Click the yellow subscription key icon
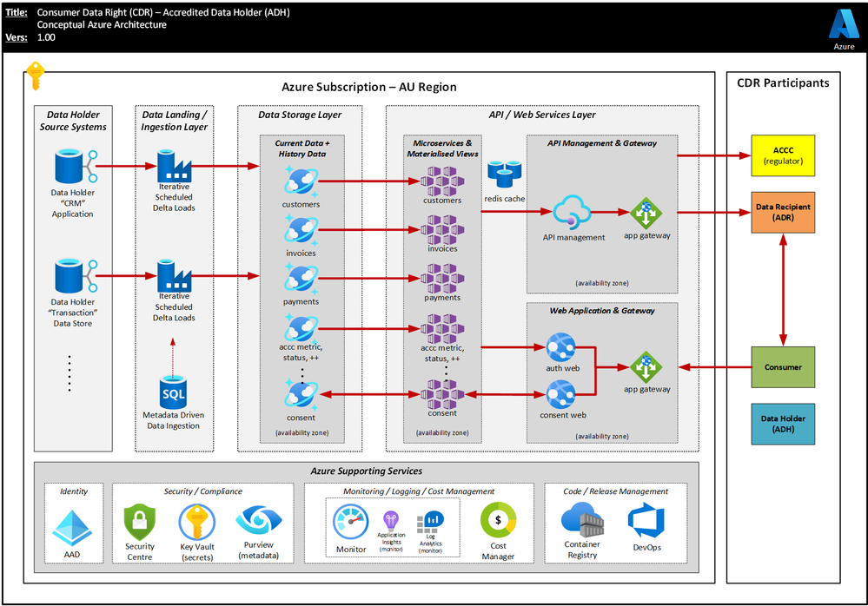Viewport: 868px width, 606px height. coord(36,76)
